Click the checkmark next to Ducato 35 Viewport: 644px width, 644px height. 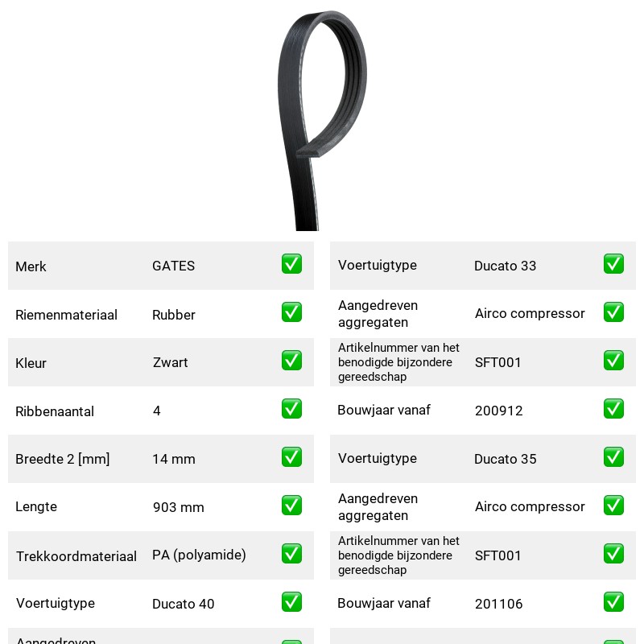pos(613,456)
